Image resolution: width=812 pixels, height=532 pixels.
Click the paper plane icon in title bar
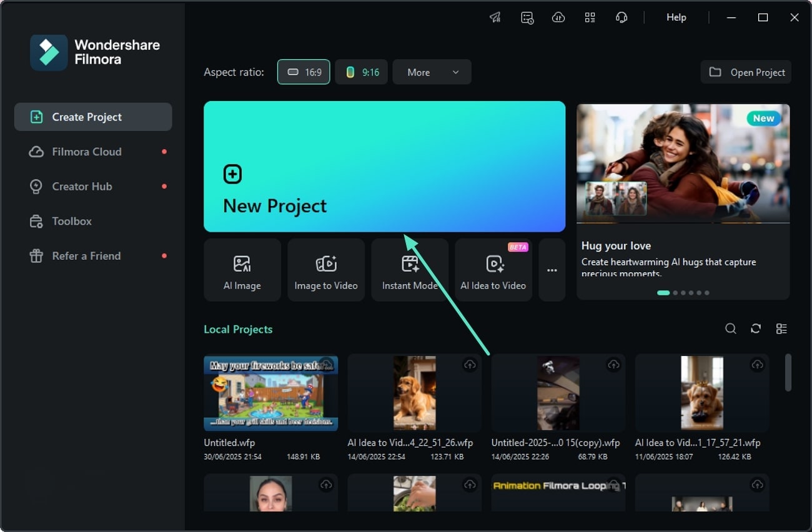pos(495,17)
